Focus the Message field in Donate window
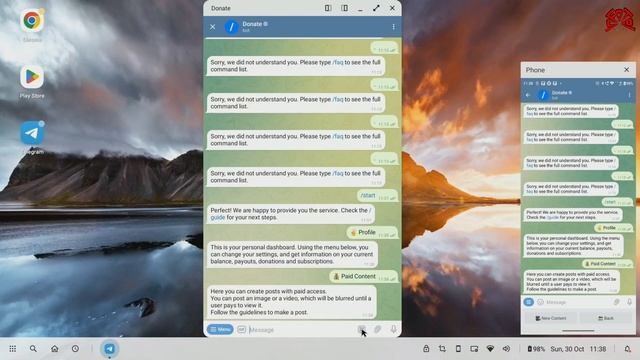This screenshot has height=360, width=640. pos(301,329)
